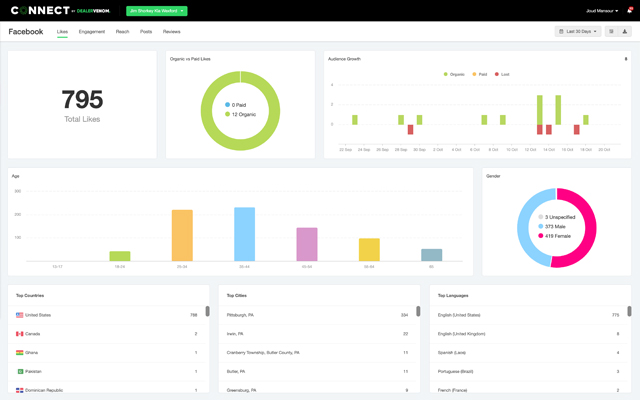
Task: Toggle the Paid series in Audience Growth legend
Action: 480,74
